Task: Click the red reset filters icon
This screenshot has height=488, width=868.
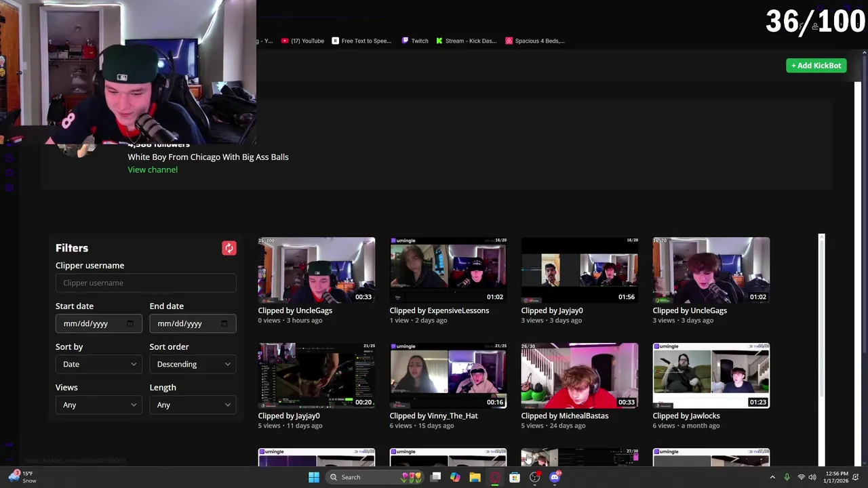Action: 229,248
